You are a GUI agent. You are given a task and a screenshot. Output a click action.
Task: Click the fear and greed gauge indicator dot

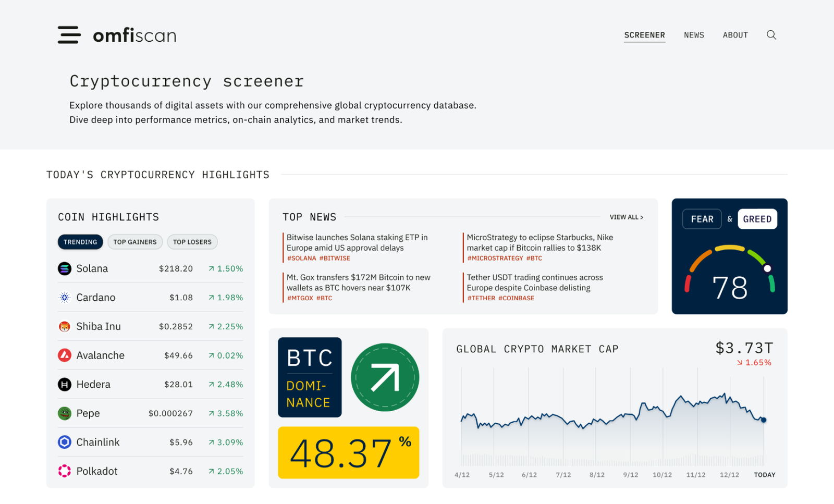pyautogui.click(x=767, y=269)
